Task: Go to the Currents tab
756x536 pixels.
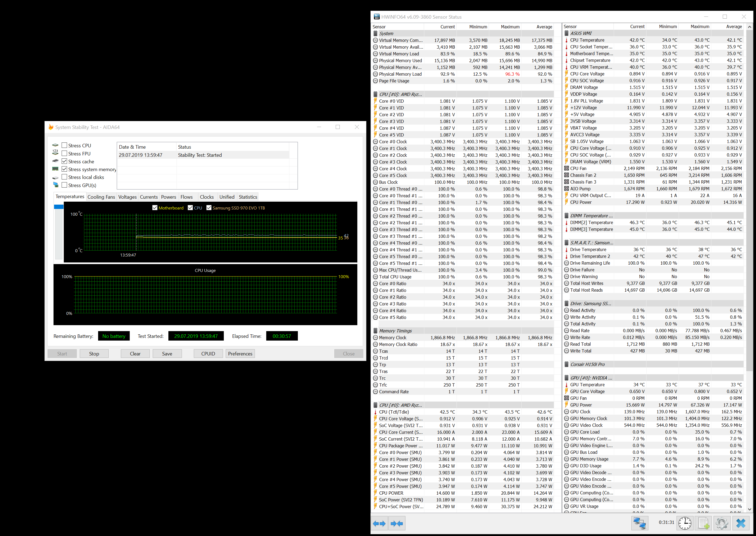Action: click(149, 197)
